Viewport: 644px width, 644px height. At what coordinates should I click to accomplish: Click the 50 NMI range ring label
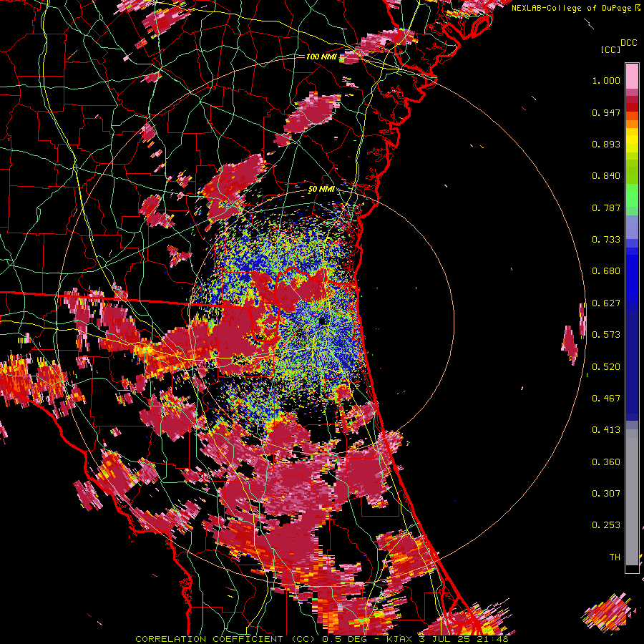pyautogui.click(x=321, y=190)
